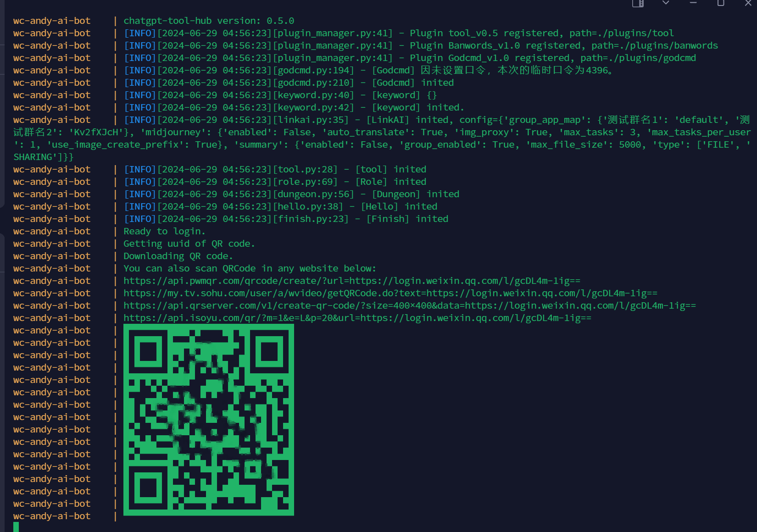This screenshot has height=532, width=757.
Task: Click the "[Hello] inited" log line
Action: [x=281, y=206]
